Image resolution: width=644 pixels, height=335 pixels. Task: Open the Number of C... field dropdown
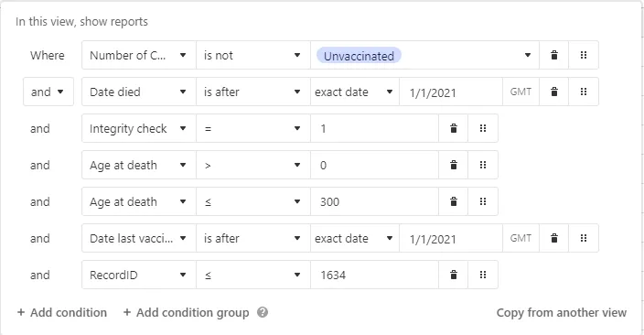(x=139, y=55)
